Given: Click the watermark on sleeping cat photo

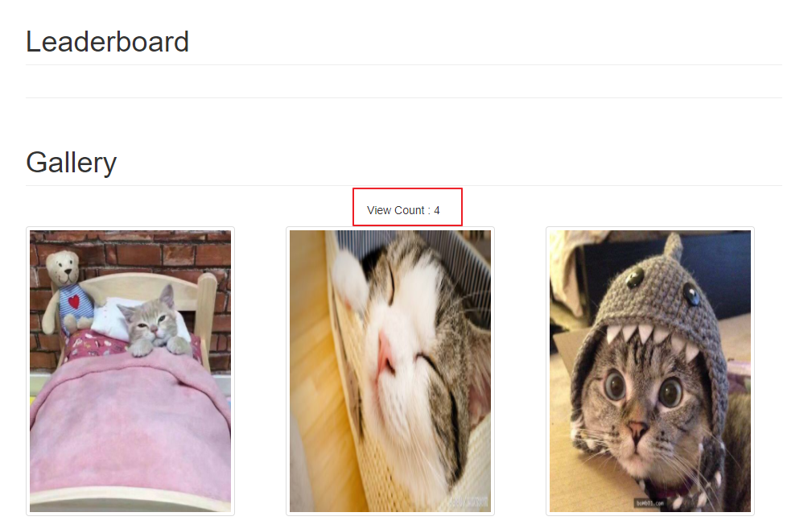Looking at the screenshot, I should (x=468, y=502).
